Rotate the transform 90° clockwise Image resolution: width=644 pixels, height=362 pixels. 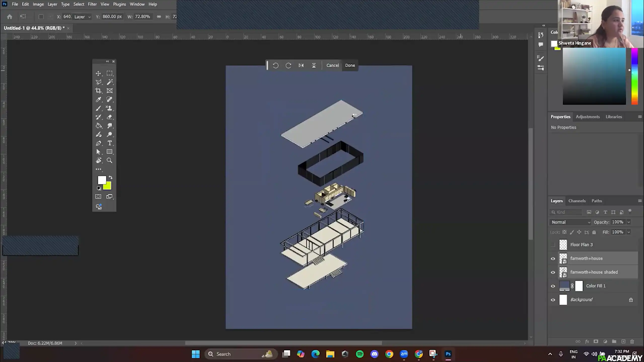click(288, 65)
